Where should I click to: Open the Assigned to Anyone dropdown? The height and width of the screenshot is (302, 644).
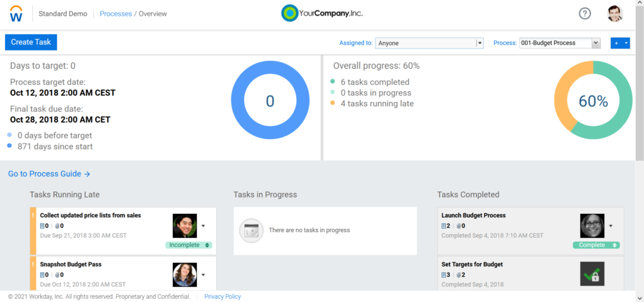430,43
